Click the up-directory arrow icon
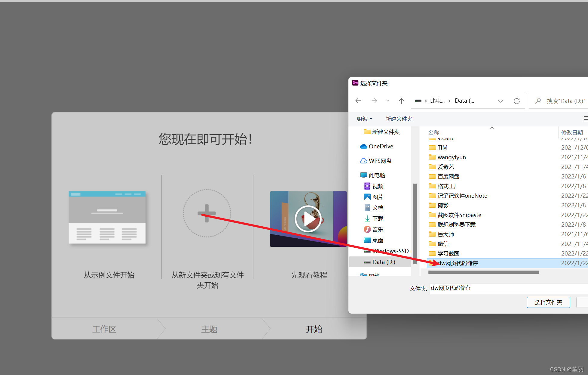This screenshot has width=588, height=375. pyautogui.click(x=401, y=101)
